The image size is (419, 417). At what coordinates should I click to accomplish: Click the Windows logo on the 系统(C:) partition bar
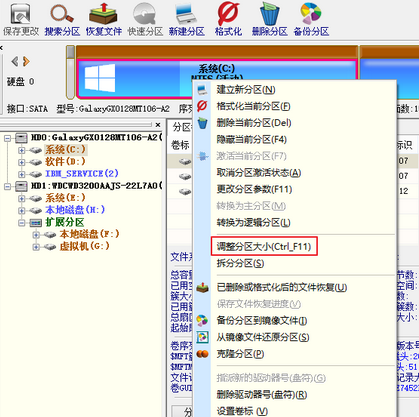tap(100, 78)
